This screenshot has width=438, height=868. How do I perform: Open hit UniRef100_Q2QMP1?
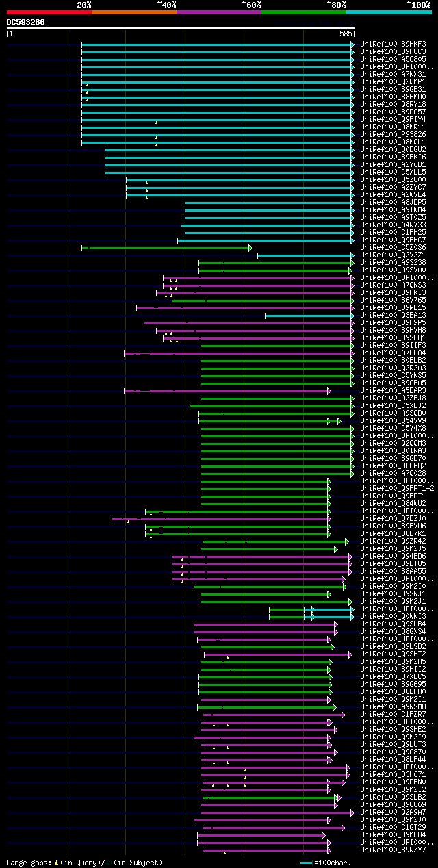393,82
